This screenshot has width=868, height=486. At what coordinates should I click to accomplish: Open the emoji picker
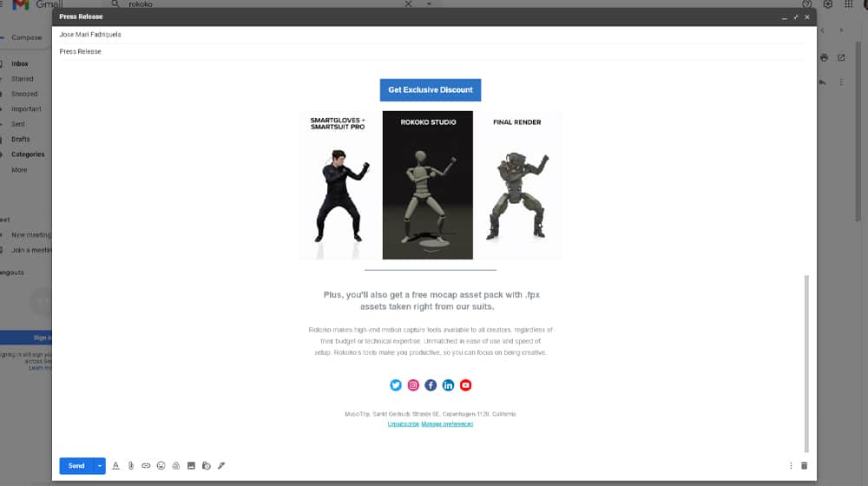[x=161, y=465]
